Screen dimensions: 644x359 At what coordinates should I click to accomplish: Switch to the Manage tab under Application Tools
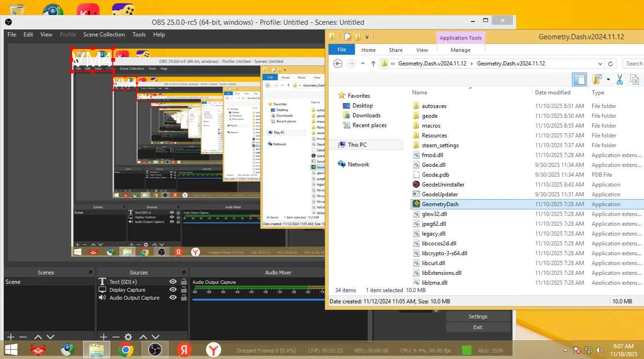[x=461, y=50]
